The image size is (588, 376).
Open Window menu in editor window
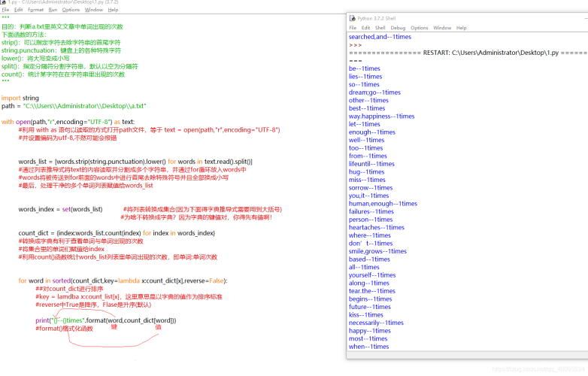(x=94, y=10)
